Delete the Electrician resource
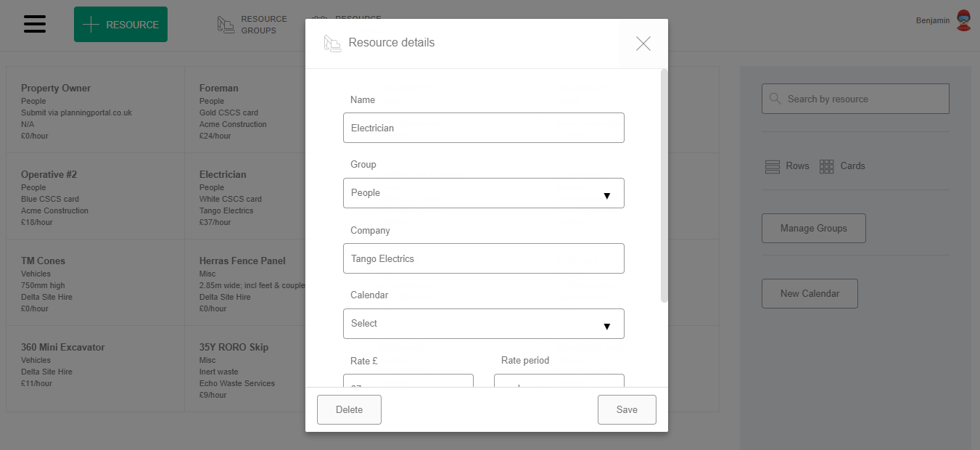Viewport: 980px width, 450px height. [x=349, y=409]
